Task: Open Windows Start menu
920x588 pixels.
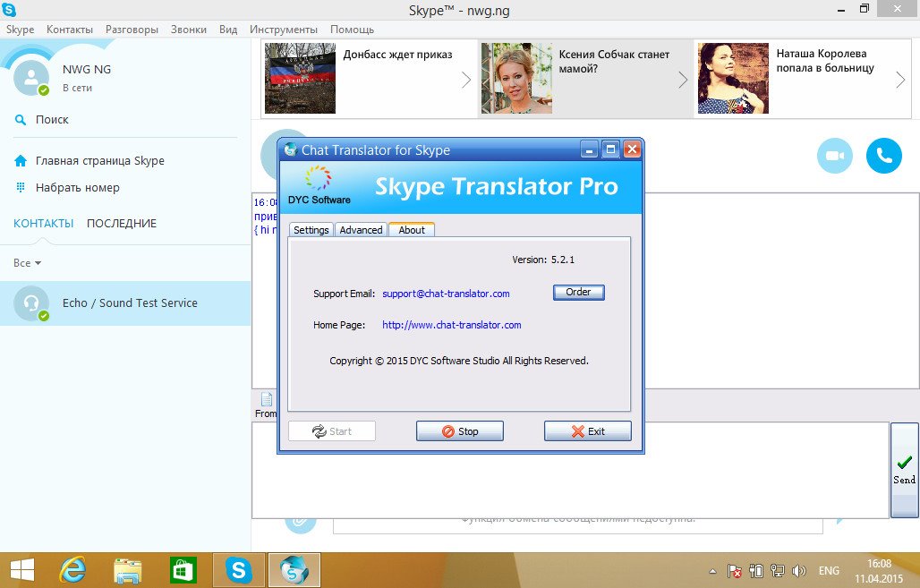Action: [x=22, y=570]
